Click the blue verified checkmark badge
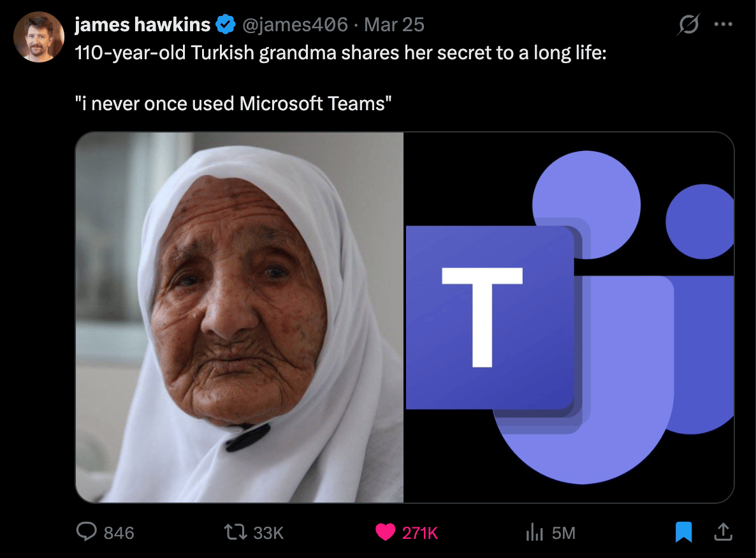Image resolution: width=756 pixels, height=558 pixels. click(x=225, y=24)
